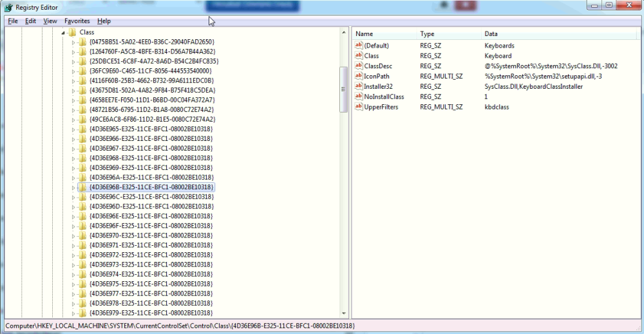Viewport: 644px width, 334px height.
Task: Expand the {4116F60B-25B3-4662-B732-99A6111EDC0B} key
Action: (x=73, y=81)
